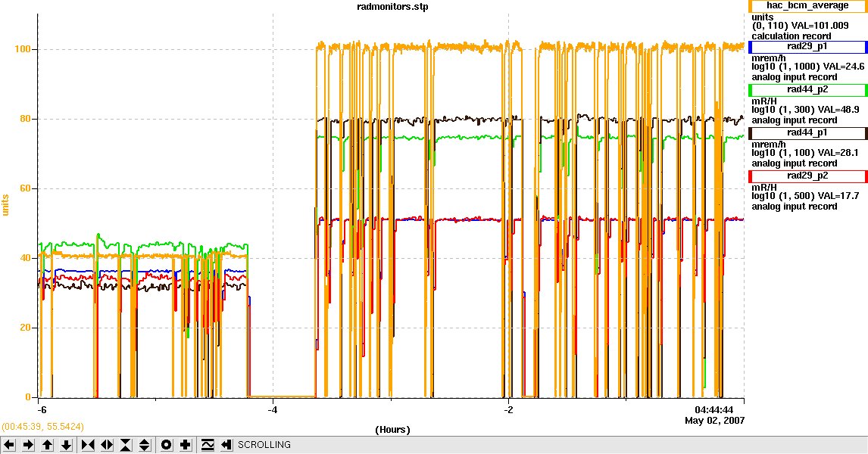Screen dimensions: 868x454
Task: Select the rad29_p2 red legend entry
Action: click(807, 176)
